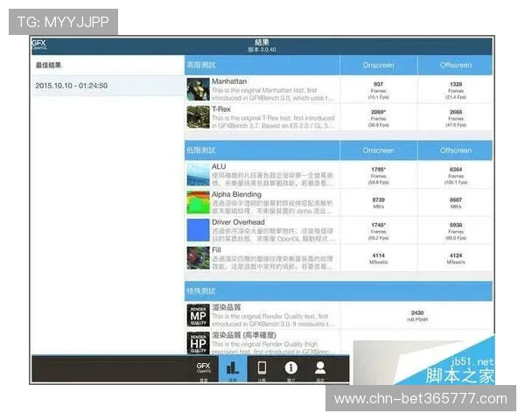Tap the Fill test thumbnail

click(198, 258)
